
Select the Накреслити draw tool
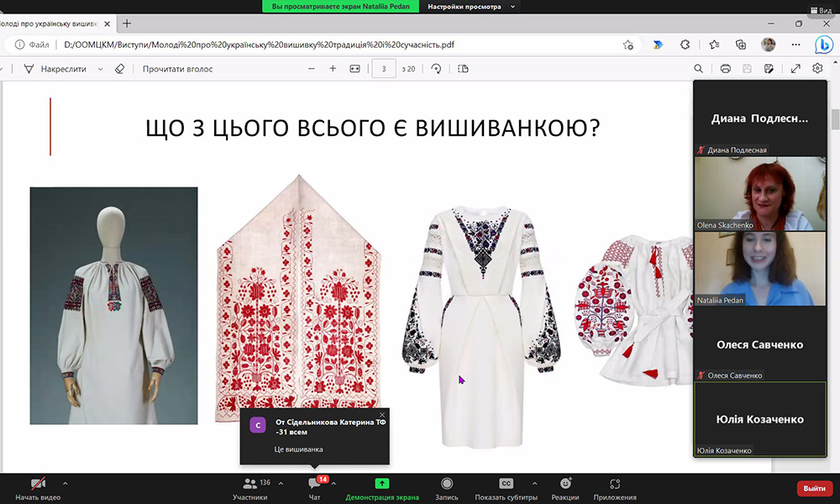click(55, 69)
